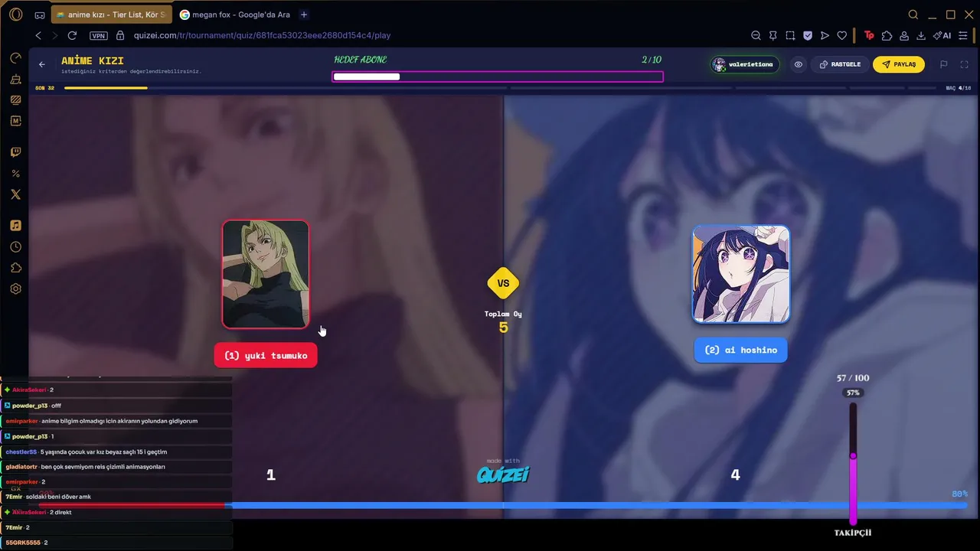This screenshot has height=551, width=980.
Task: Open GX Control speedometer in sidebar
Action: click(x=15, y=58)
